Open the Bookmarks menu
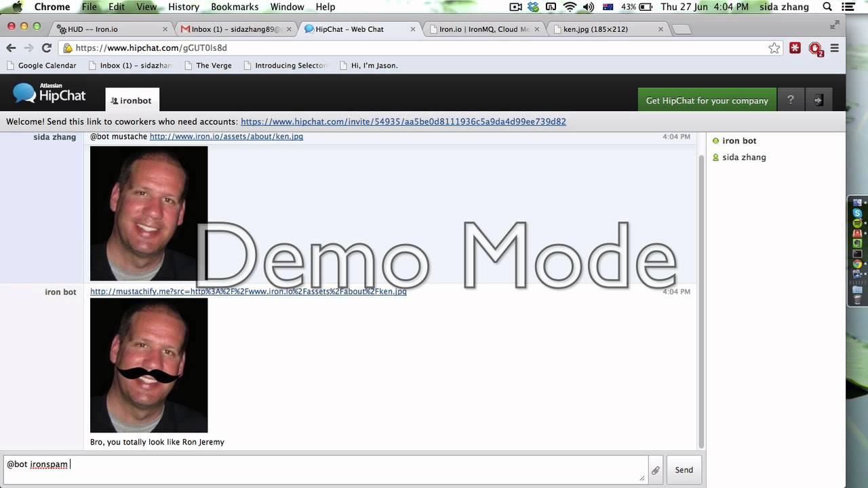This screenshot has height=488, width=868. 235,7
